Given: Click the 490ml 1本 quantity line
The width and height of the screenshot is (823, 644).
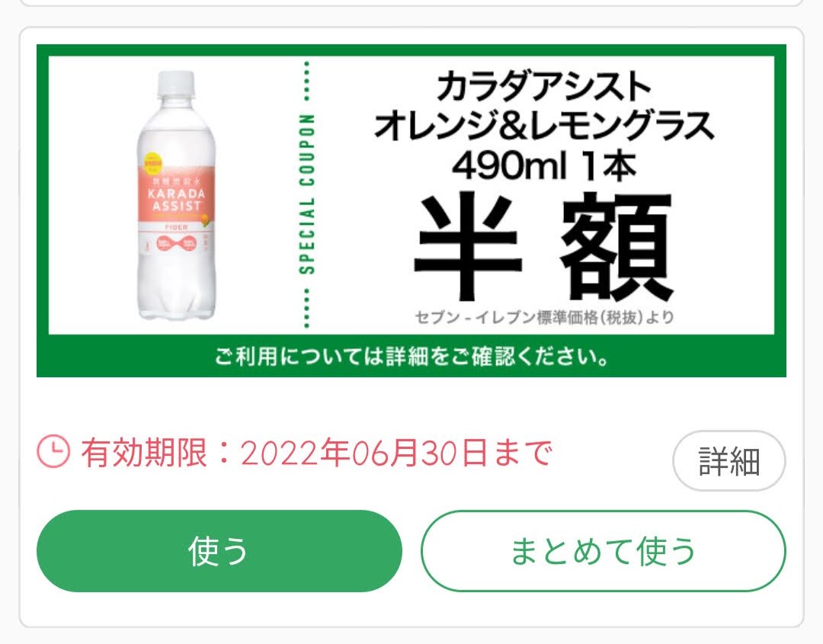Looking at the screenshot, I should coord(544,166).
